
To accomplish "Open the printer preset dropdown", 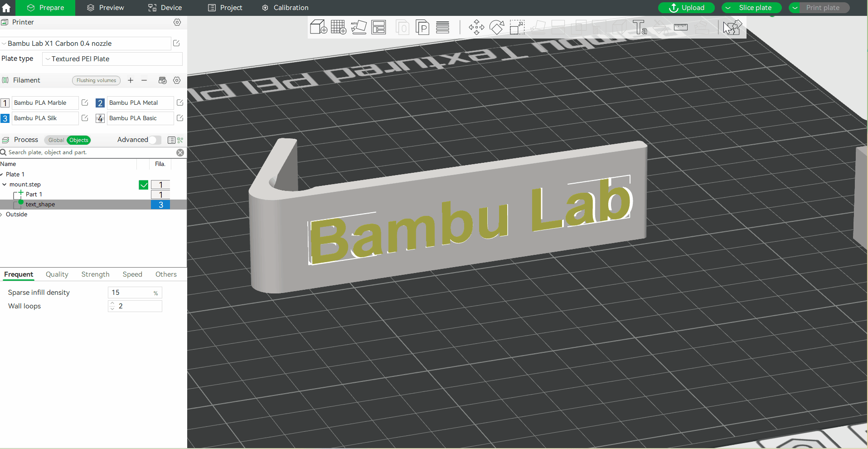I will [86, 44].
